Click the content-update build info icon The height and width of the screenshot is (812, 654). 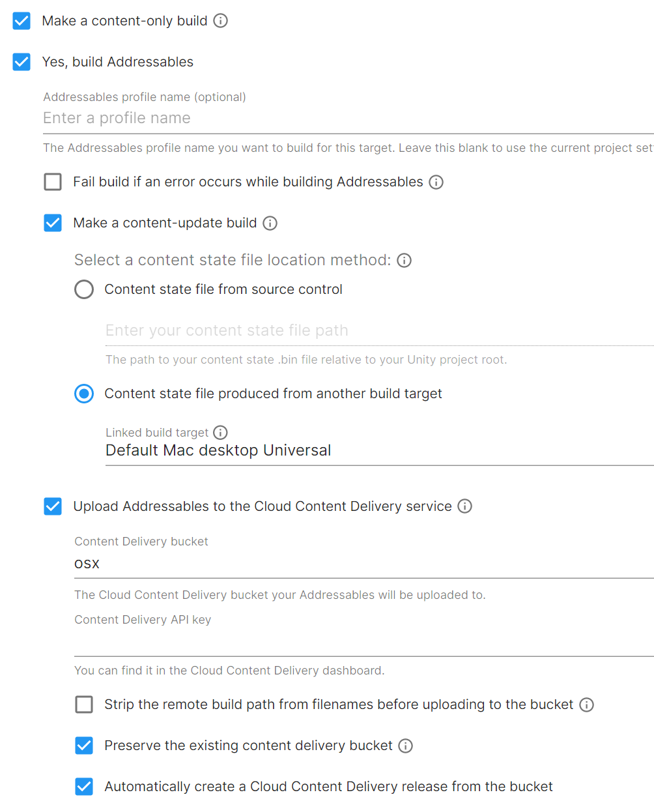coord(270,222)
